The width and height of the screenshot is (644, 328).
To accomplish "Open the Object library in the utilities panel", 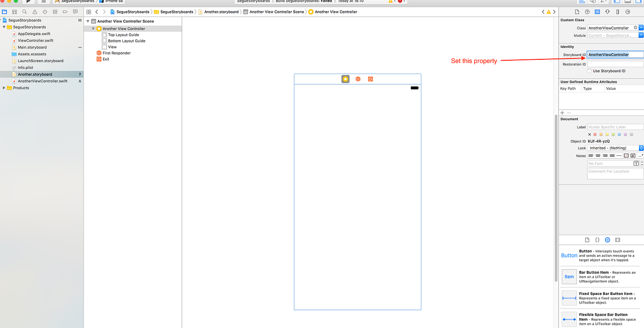I will pos(607,240).
